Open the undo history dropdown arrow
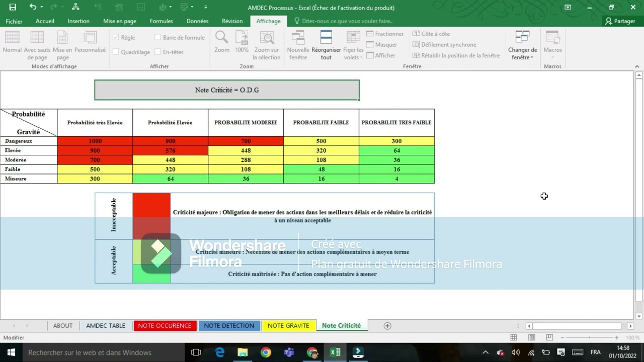The width and height of the screenshot is (644, 362). pyautogui.click(x=41, y=7)
